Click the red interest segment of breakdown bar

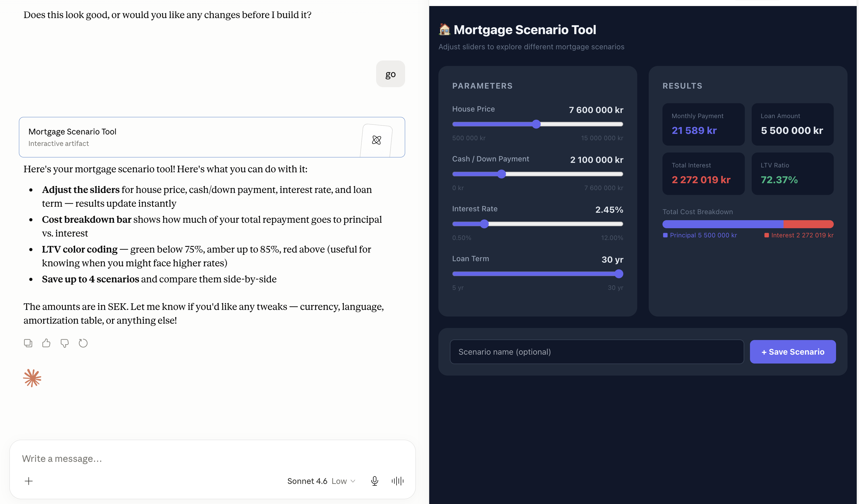[809, 224]
